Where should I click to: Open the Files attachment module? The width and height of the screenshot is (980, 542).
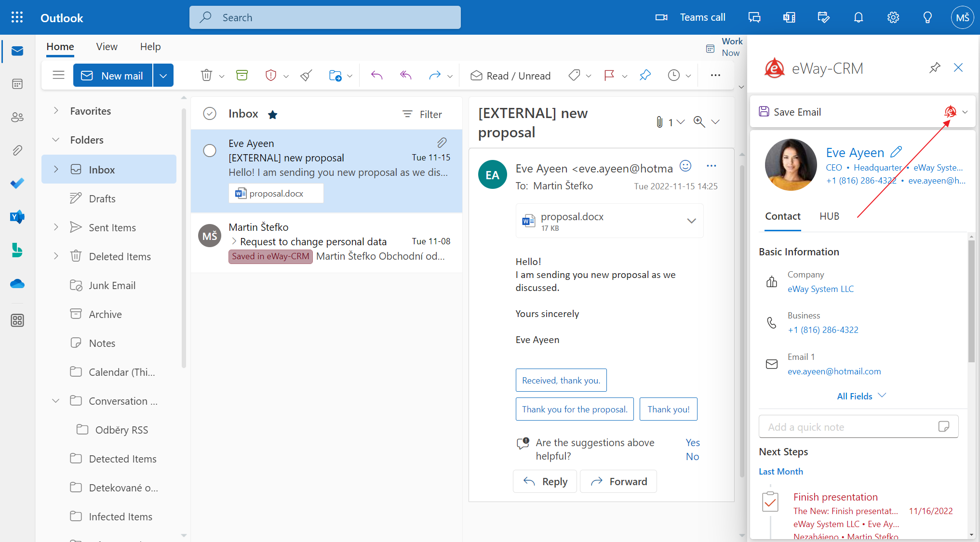pos(17,150)
